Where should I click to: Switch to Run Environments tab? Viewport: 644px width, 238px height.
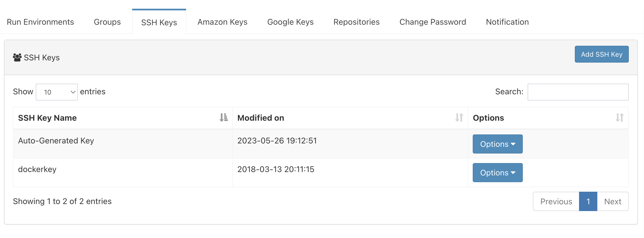[x=40, y=22]
